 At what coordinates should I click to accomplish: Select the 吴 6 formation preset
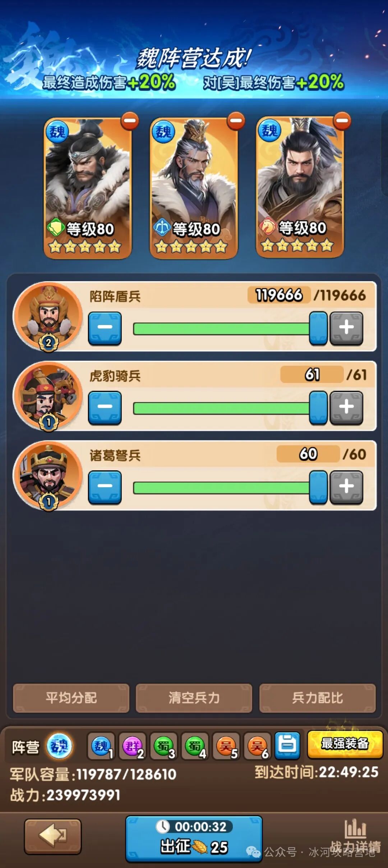pyautogui.click(x=257, y=746)
